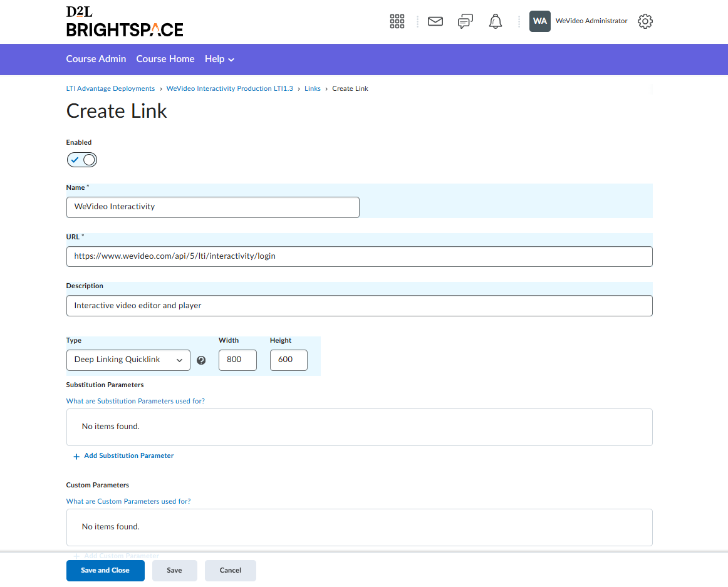This screenshot has width=728, height=587.
Task: Click the Type help question mark icon
Action: pos(201,360)
